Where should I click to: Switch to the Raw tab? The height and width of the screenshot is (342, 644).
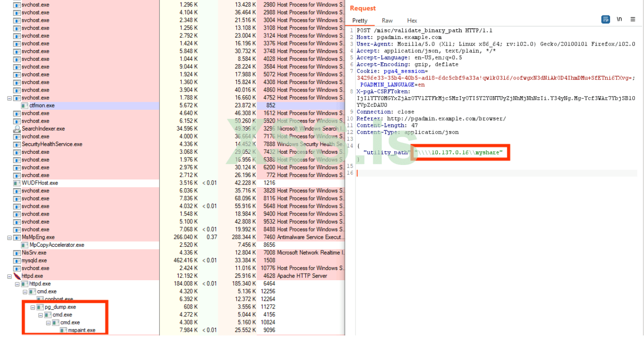[387, 20]
